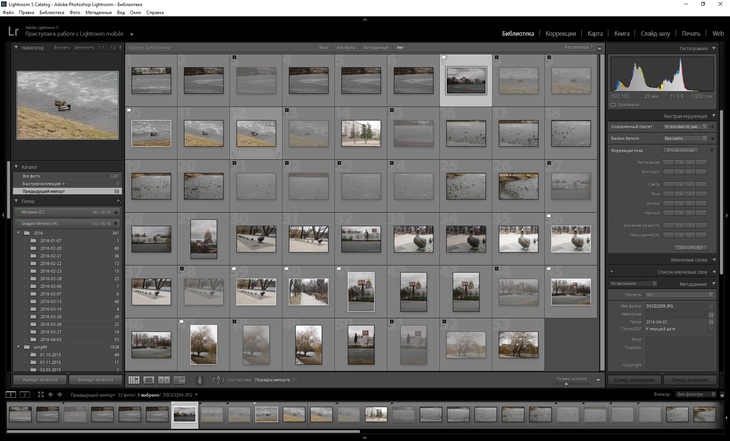Collapse the Navigator panel
Viewport: 730px width, 441px height.
(x=17, y=47)
